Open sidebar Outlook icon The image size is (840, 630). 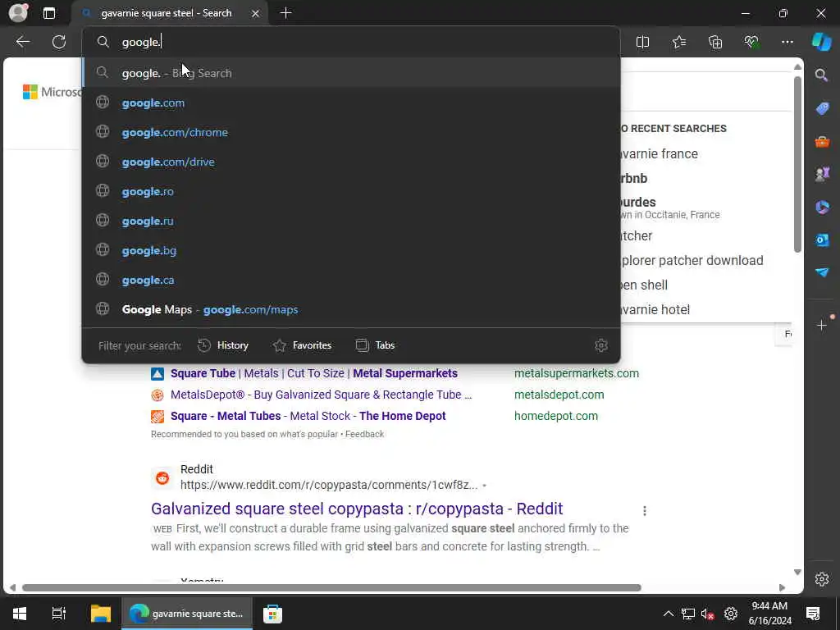tap(822, 240)
